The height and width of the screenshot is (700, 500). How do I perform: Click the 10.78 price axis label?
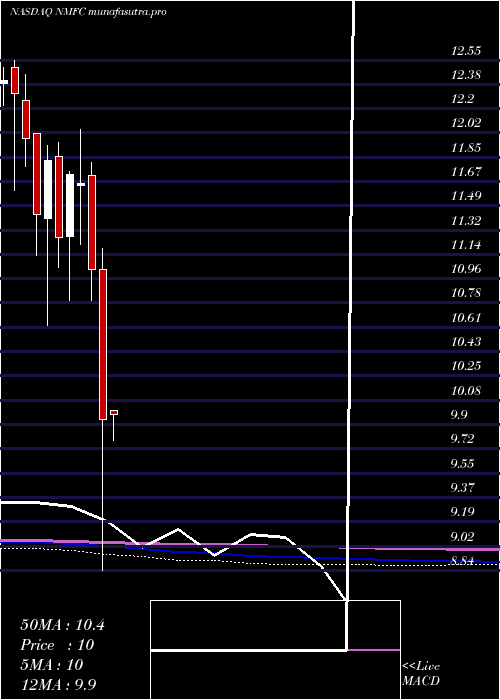[x=466, y=293]
